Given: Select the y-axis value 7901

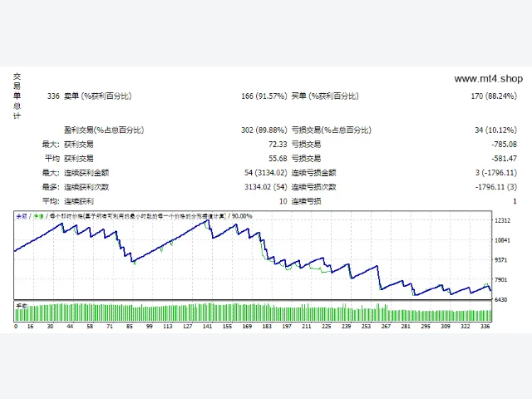Looking at the screenshot, I should coord(500,279).
